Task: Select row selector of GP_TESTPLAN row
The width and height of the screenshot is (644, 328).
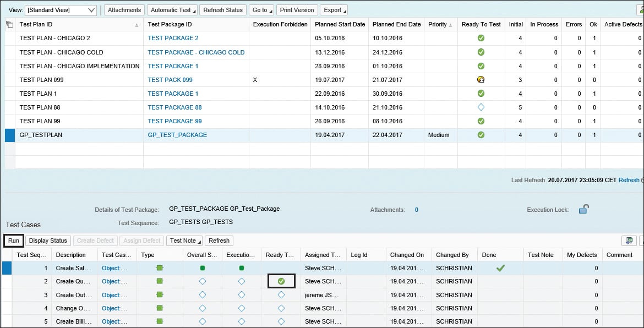Action: [x=10, y=135]
